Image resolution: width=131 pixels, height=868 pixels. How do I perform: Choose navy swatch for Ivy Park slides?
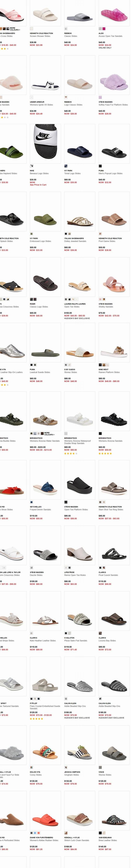[66, 166]
